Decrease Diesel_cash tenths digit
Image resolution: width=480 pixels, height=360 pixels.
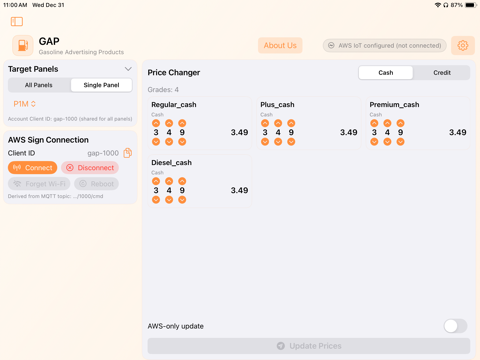(x=169, y=200)
